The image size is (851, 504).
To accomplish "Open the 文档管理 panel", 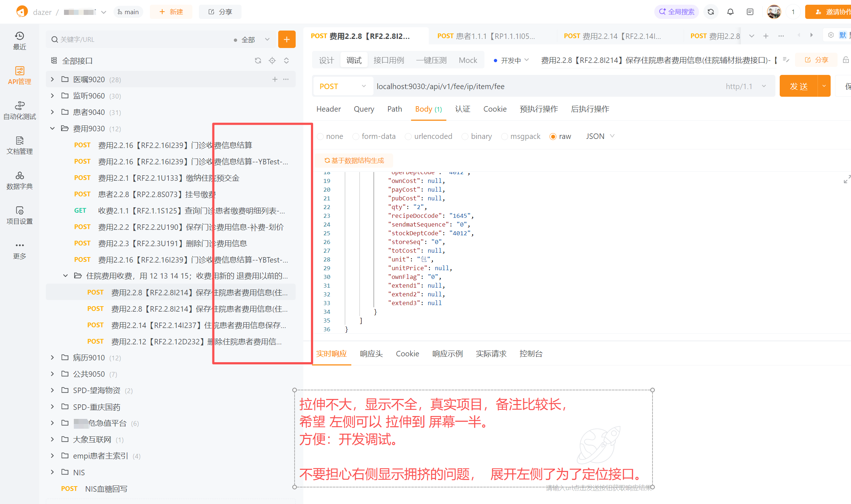I will tap(20, 145).
